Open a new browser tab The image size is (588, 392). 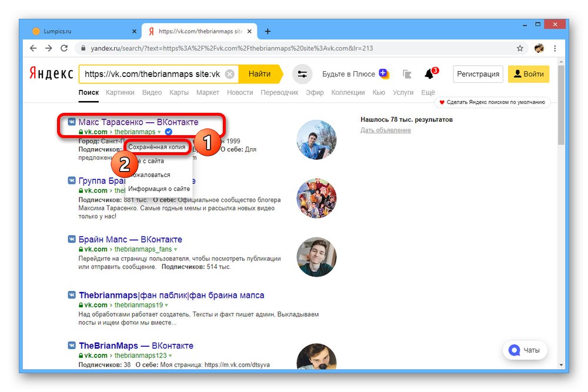click(268, 32)
